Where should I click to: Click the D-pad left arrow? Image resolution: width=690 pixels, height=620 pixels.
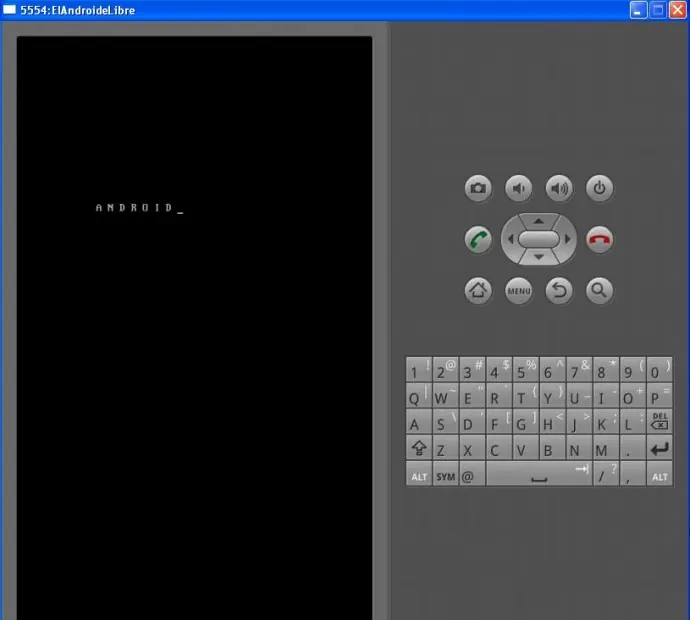(510, 239)
